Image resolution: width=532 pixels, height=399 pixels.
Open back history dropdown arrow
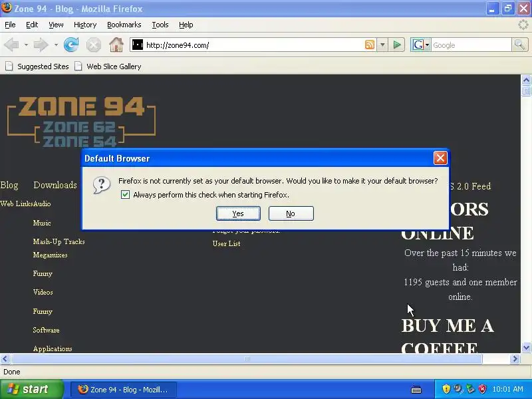point(26,45)
